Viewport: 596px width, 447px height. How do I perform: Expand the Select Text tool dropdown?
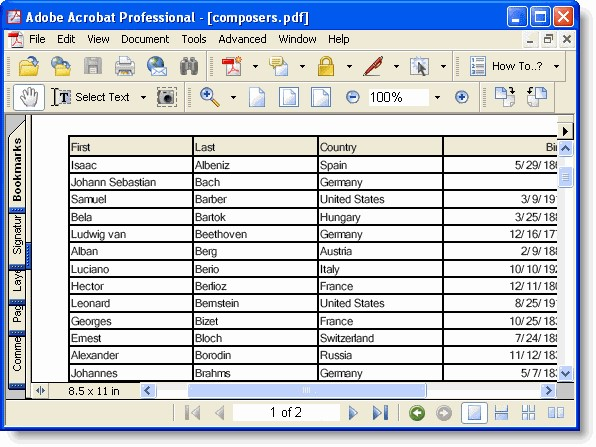143,98
